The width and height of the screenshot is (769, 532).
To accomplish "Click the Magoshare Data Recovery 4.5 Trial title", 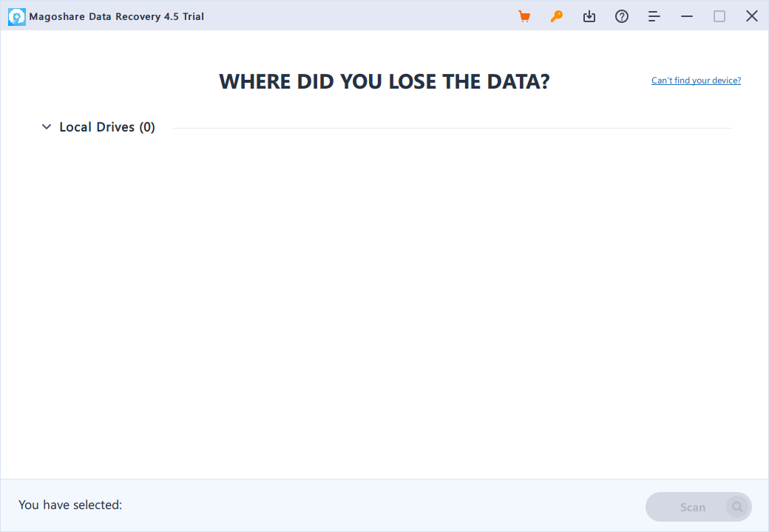I will click(116, 16).
